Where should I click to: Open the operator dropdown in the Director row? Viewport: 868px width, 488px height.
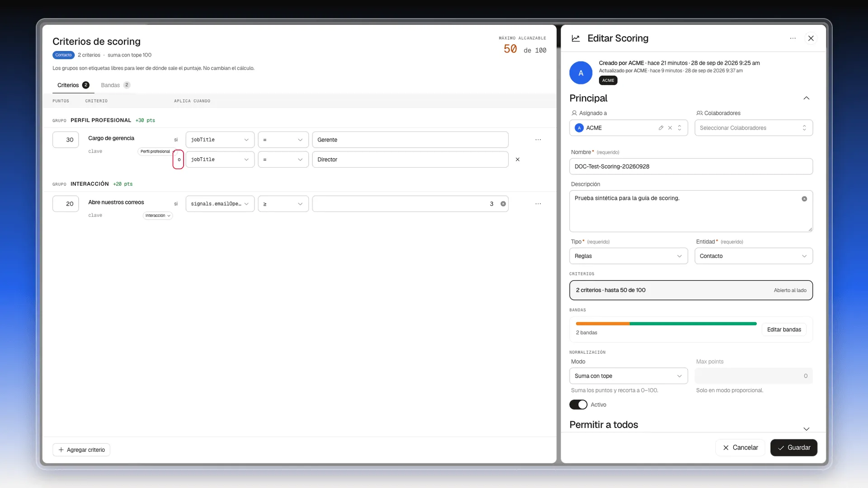(283, 160)
